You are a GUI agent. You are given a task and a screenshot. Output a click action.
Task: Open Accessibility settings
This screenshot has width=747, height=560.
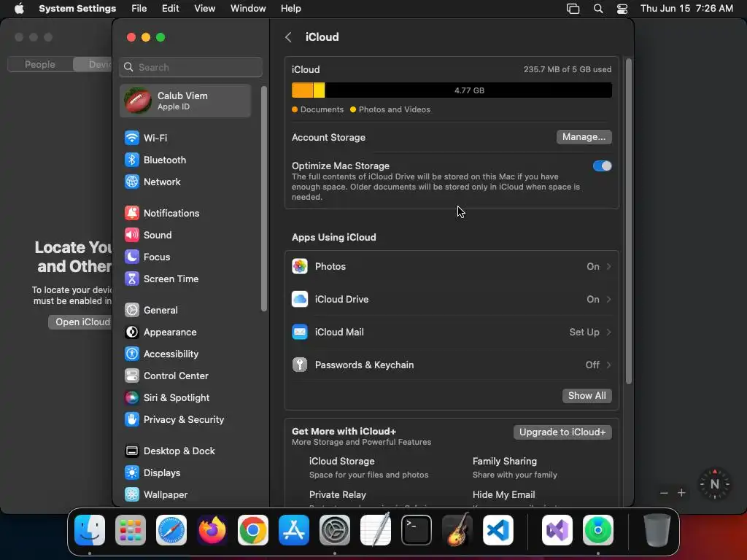pos(186,354)
